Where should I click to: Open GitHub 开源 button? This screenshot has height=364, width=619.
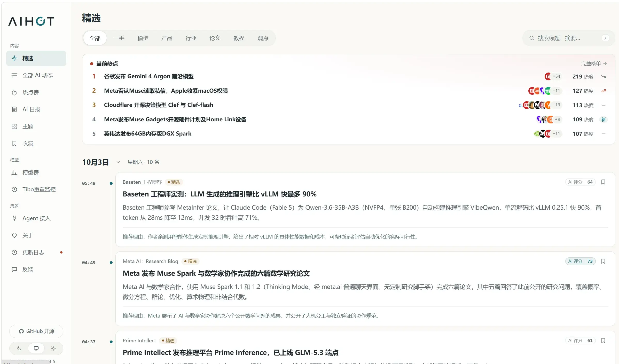pyautogui.click(x=36, y=331)
